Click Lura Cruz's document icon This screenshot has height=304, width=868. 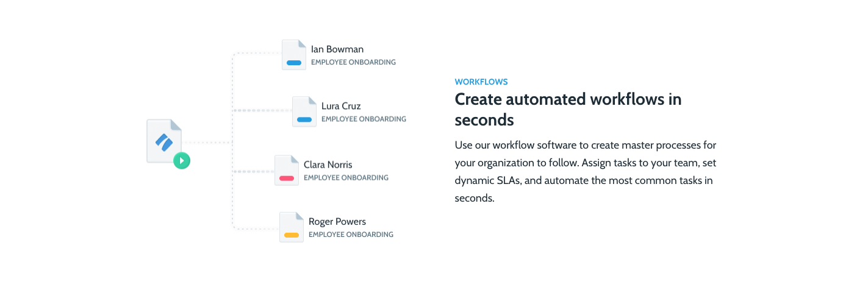304,111
